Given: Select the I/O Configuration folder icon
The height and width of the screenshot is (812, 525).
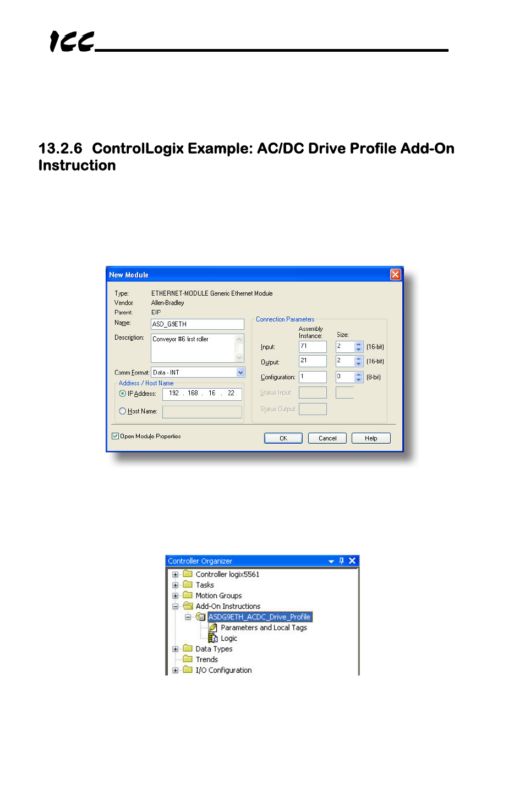Looking at the screenshot, I should coord(188,669).
